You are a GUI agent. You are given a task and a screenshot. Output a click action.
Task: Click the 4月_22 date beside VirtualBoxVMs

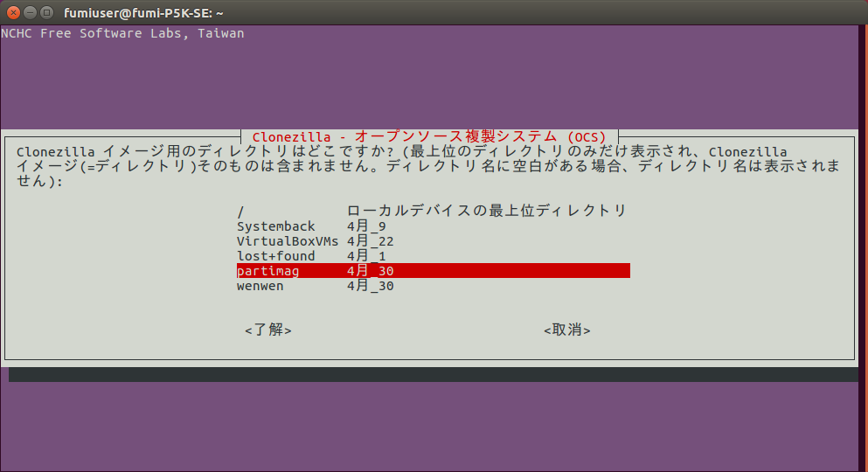pyautogui.click(x=370, y=241)
